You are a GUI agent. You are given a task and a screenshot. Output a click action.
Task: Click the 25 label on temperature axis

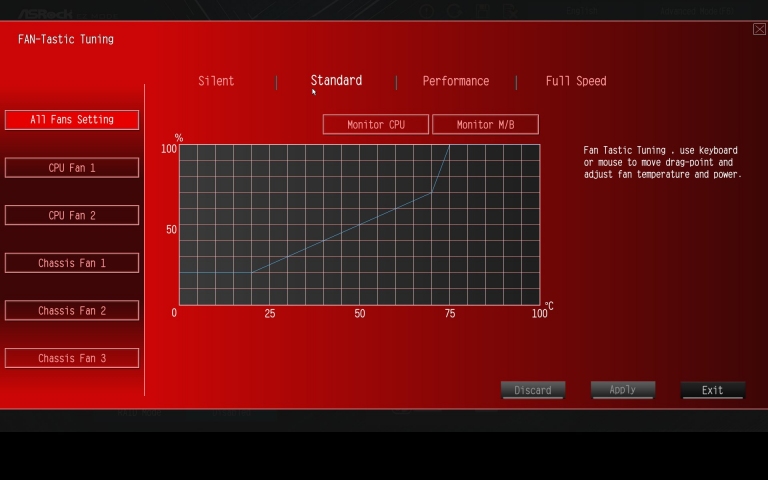point(270,313)
